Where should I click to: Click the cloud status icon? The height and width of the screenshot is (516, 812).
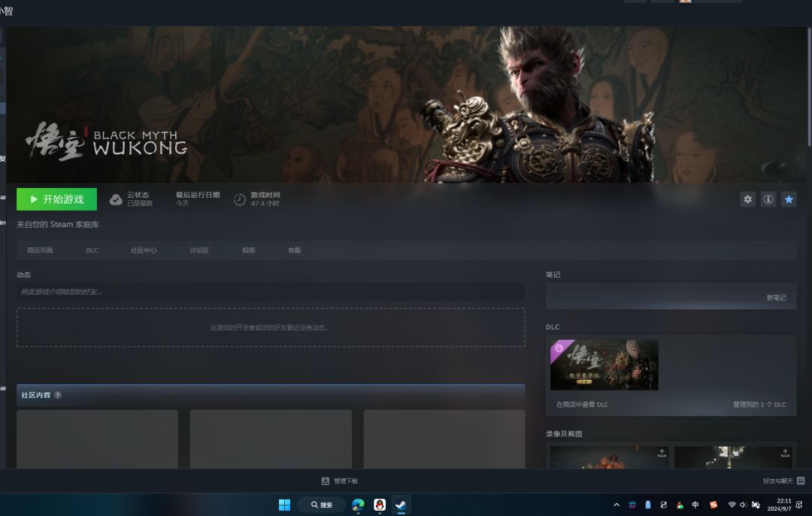click(116, 199)
